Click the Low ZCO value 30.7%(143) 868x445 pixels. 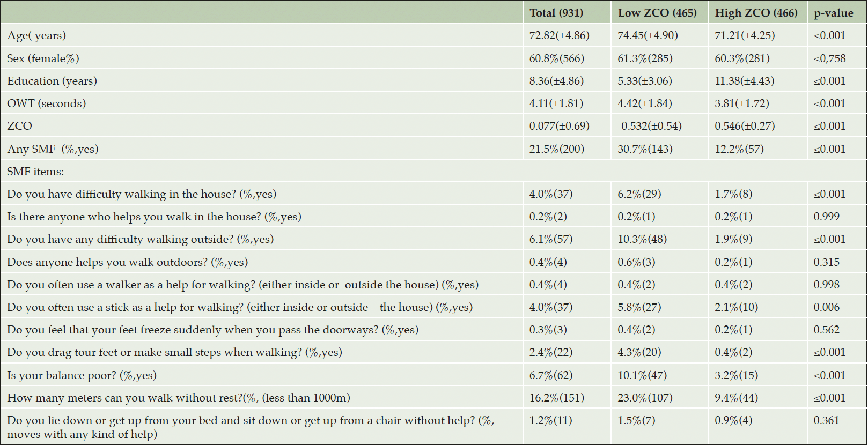[644, 149]
